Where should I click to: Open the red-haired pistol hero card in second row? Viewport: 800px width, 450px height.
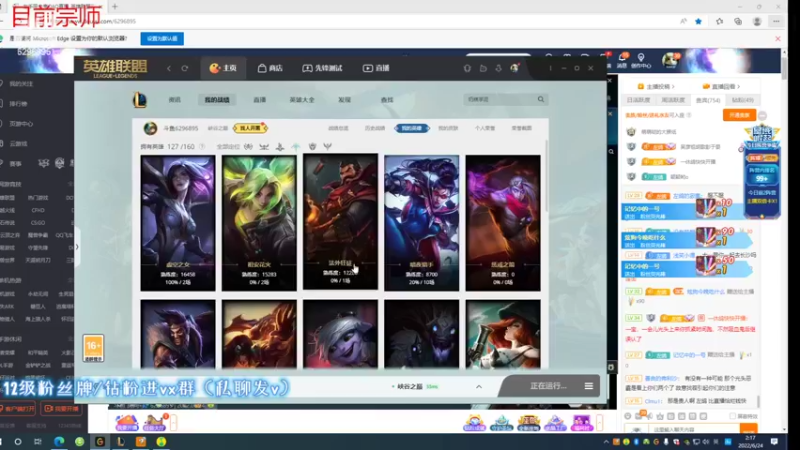click(x=503, y=334)
